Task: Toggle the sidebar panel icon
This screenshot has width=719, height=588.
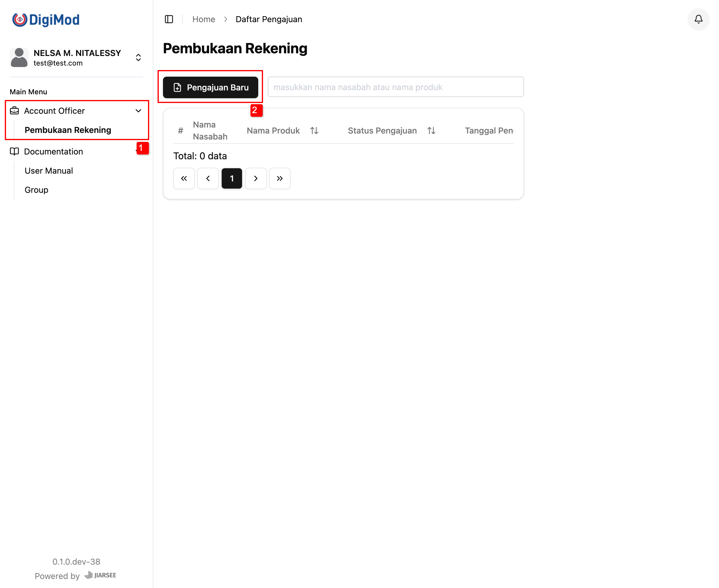Action: pos(169,19)
